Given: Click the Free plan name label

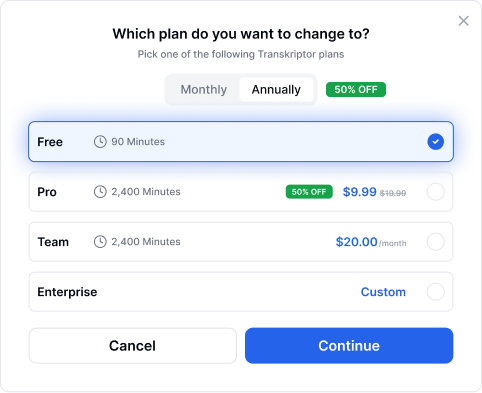Looking at the screenshot, I should point(50,142).
